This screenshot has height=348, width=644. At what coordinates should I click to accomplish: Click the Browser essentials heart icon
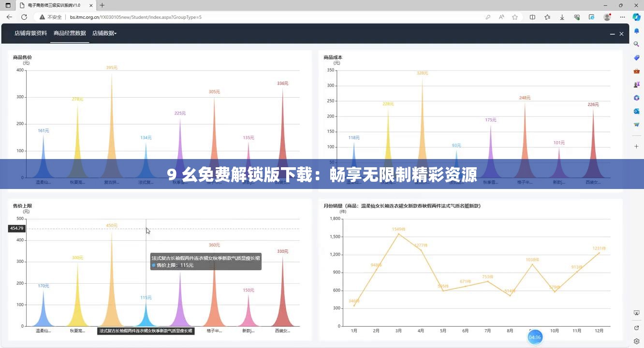click(577, 17)
